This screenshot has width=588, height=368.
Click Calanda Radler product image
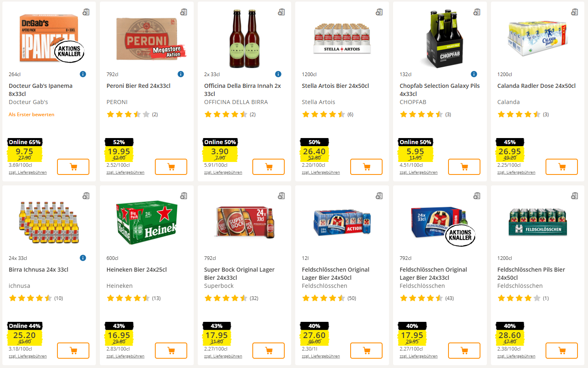point(538,38)
